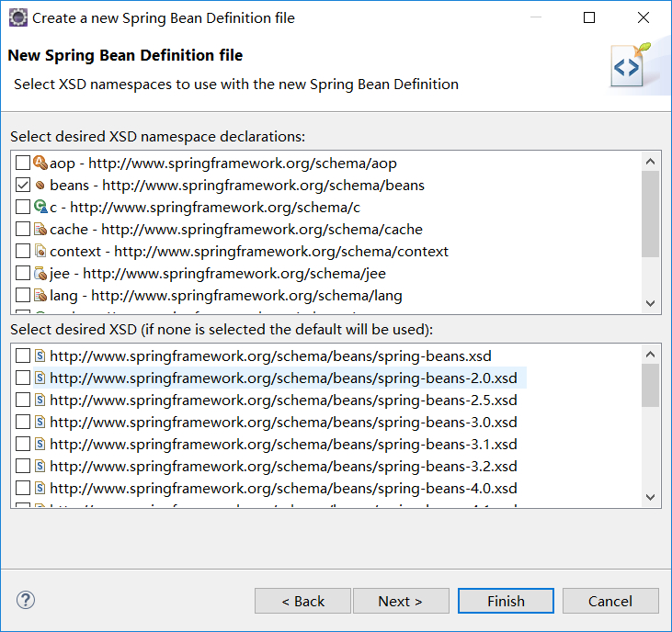Select the jee schema row text
This screenshot has width=672, height=632.
point(218,274)
